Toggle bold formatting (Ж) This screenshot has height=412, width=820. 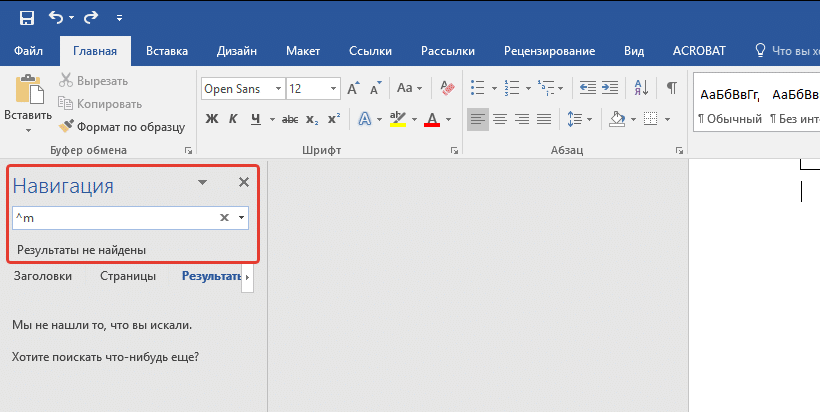point(211,119)
